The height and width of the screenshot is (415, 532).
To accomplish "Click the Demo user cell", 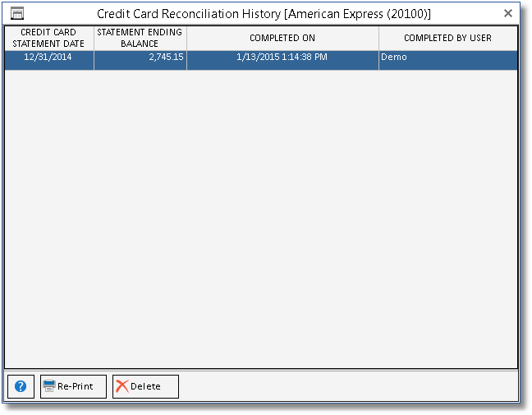I will click(x=448, y=61).
